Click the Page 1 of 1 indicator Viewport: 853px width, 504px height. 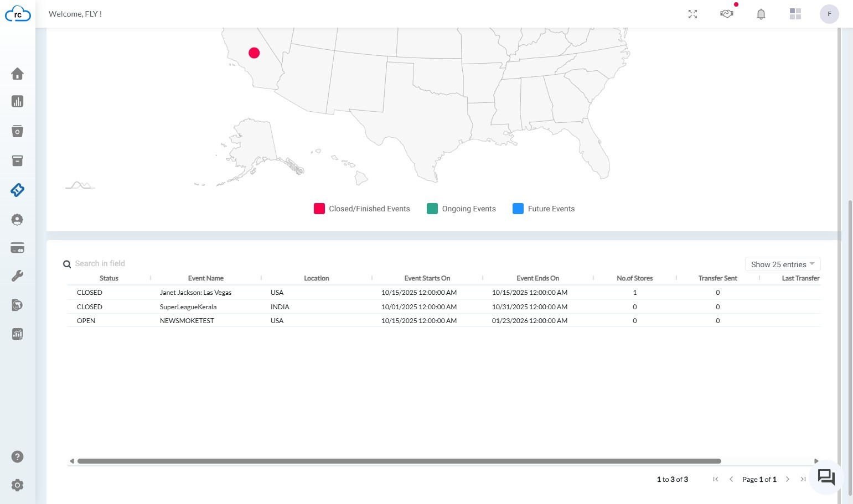pyautogui.click(x=759, y=480)
